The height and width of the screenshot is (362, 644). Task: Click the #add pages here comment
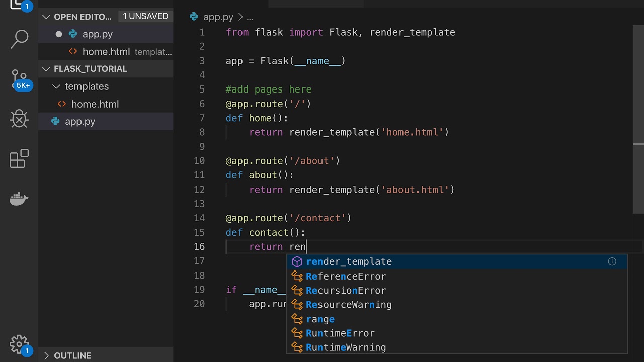tap(269, 89)
